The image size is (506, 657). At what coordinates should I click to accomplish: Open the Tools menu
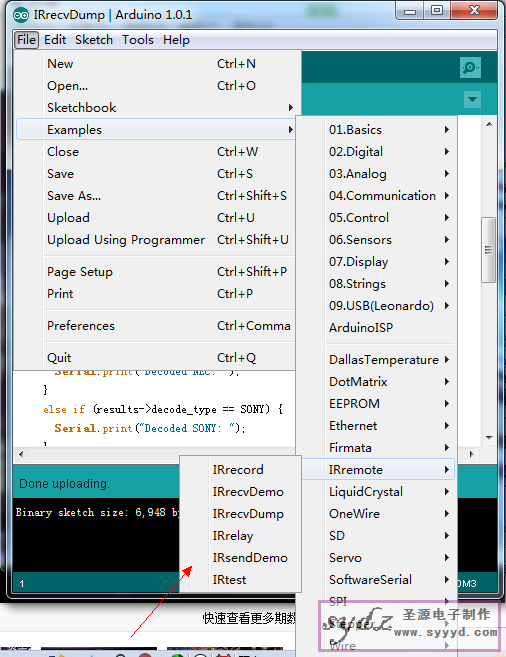138,40
